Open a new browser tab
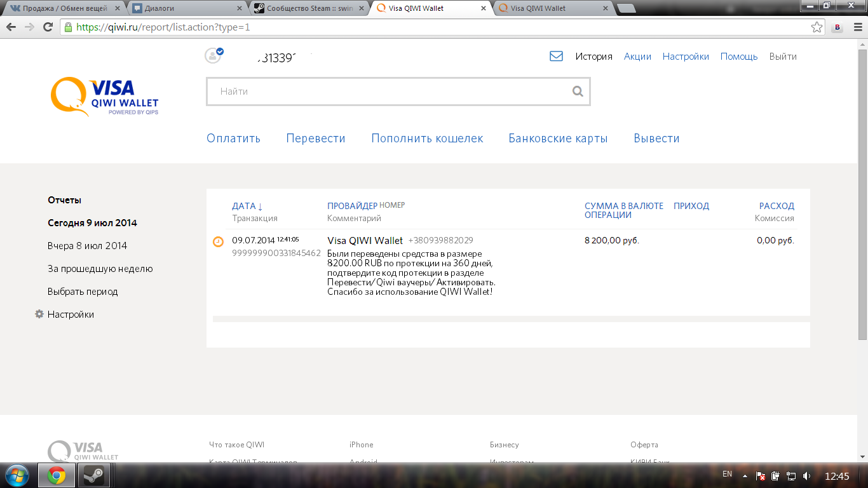868x488 pixels. click(x=626, y=9)
